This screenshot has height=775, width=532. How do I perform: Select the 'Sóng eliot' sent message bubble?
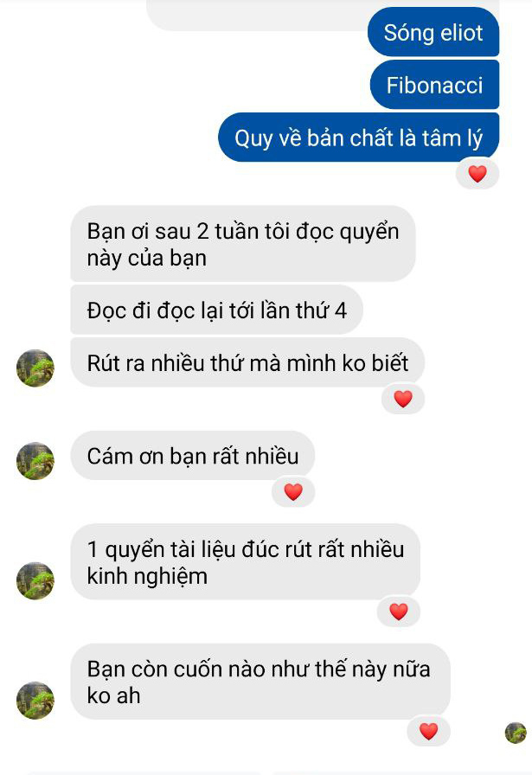tap(433, 32)
